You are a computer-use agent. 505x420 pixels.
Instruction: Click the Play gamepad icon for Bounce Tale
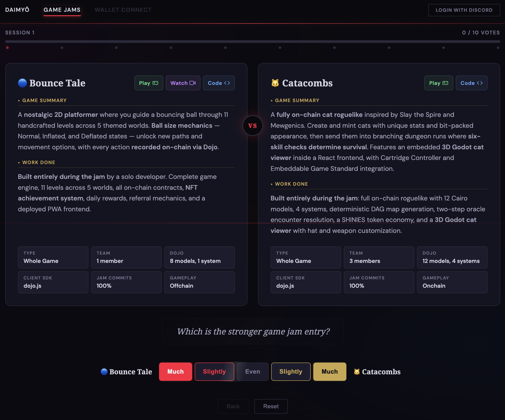pyautogui.click(x=155, y=83)
